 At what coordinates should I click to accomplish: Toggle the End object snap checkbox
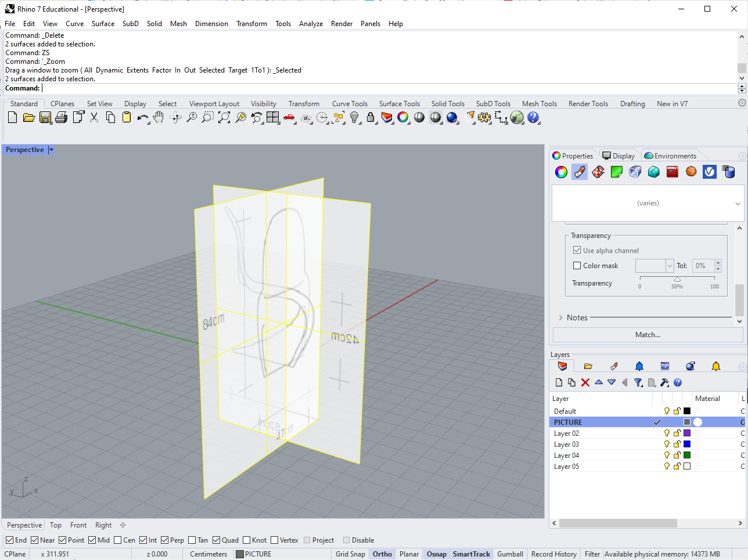pos(9,540)
